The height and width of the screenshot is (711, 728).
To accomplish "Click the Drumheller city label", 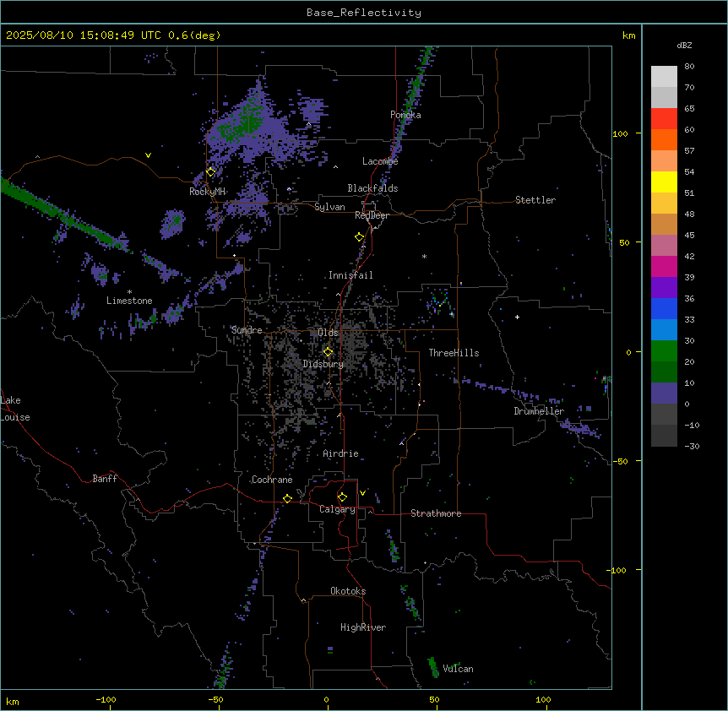I will [x=539, y=411].
